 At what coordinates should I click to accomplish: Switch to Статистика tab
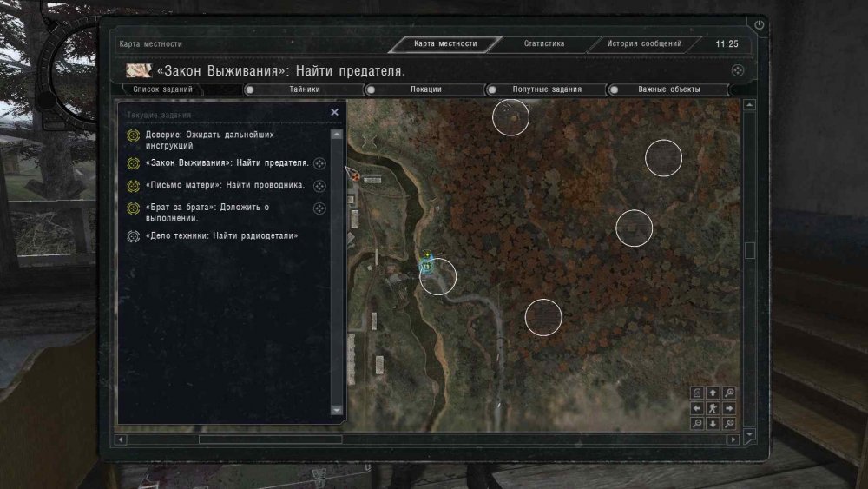[x=544, y=43]
